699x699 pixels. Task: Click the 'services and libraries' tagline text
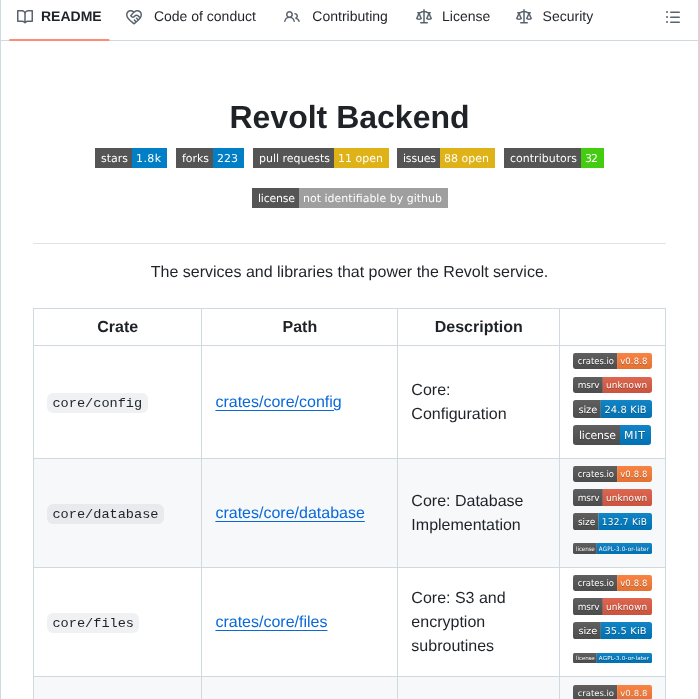pyautogui.click(x=350, y=272)
